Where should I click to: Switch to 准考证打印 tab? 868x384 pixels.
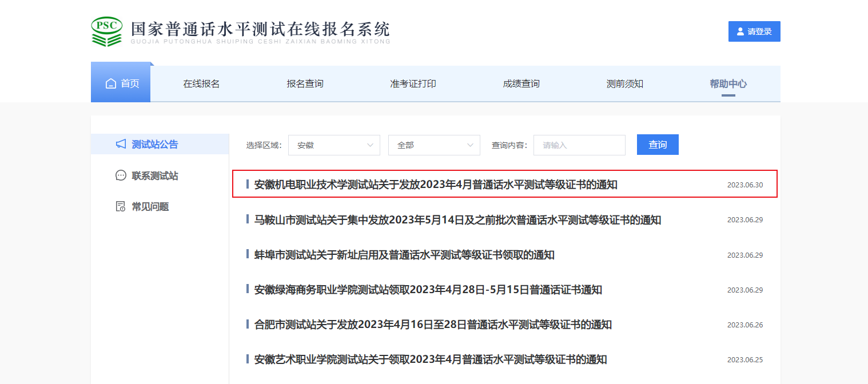click(x=413, y=84)
